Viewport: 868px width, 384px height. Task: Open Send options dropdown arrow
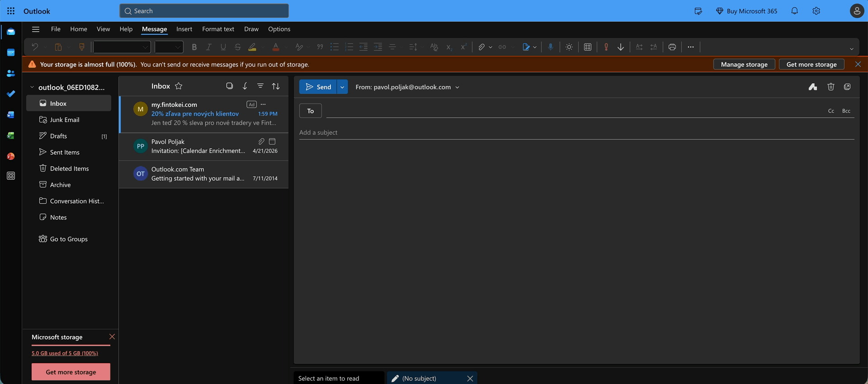tap(342, 87)
